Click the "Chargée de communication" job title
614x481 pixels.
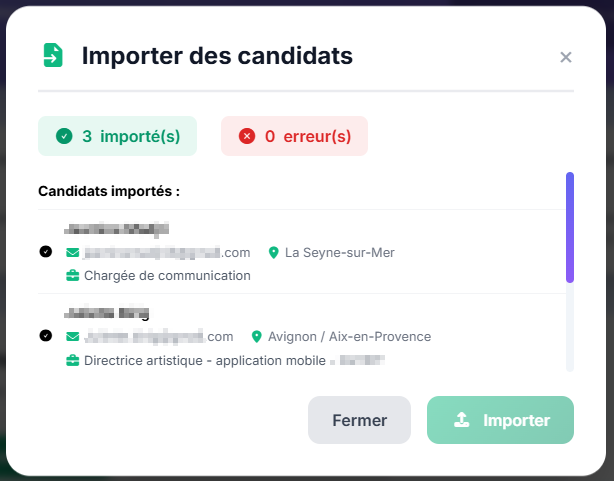pyautogui.click(x=167, y=275)
